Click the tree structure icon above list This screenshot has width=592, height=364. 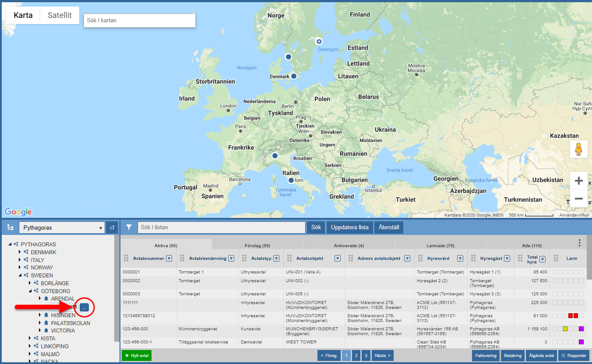coord(11,227)
